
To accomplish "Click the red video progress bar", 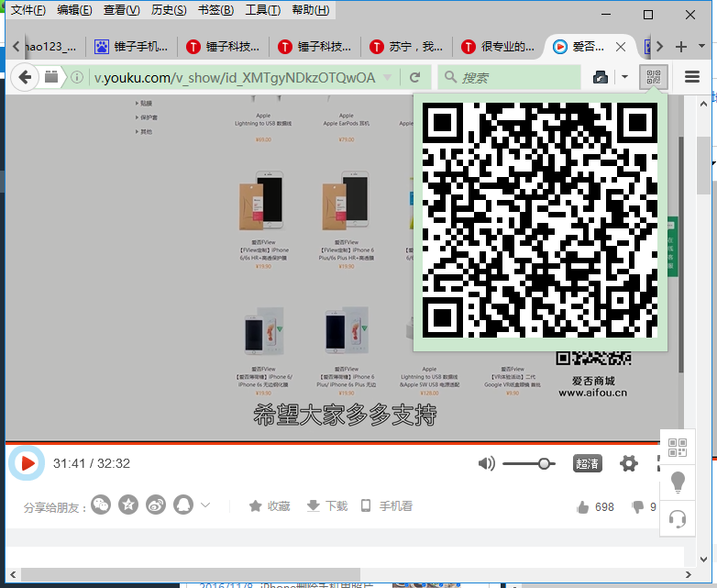I will click(333, 443).
